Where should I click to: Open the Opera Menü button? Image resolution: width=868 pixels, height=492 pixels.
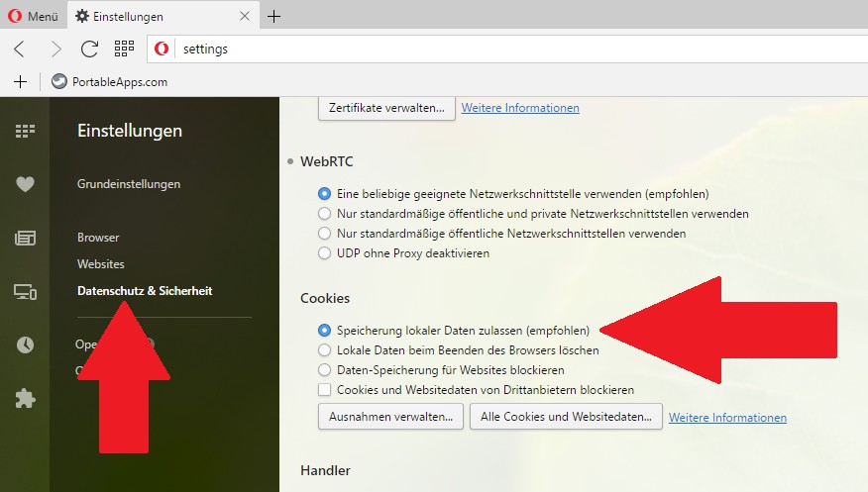point(35,16)
